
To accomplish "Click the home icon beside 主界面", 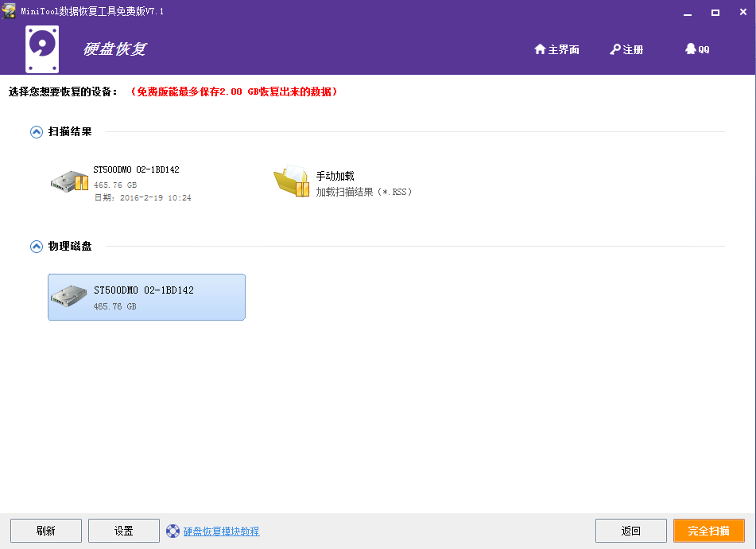I will [x=540, y=49].
